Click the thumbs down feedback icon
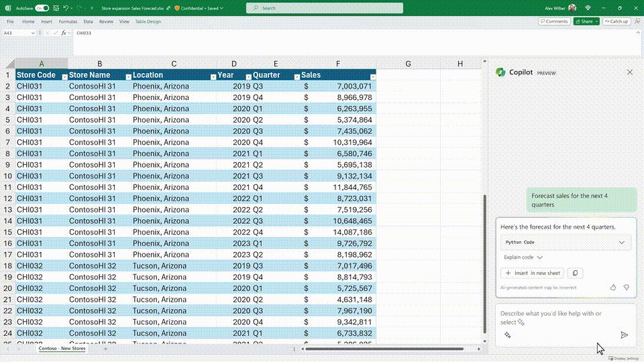Viewport: 644px width, 362px height. pyautogui.click(x=626, y=288)
